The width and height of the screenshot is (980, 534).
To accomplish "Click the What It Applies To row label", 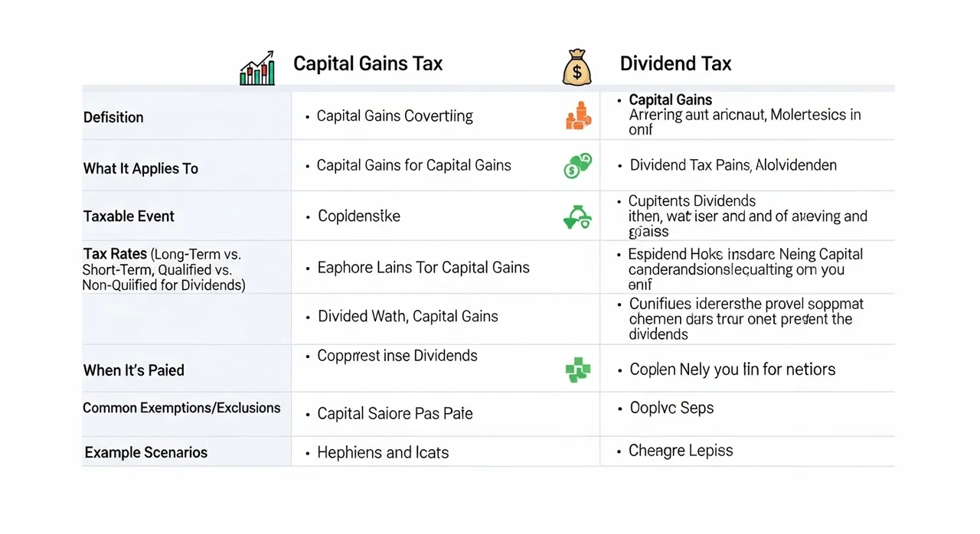I will [x=141, y=168].
